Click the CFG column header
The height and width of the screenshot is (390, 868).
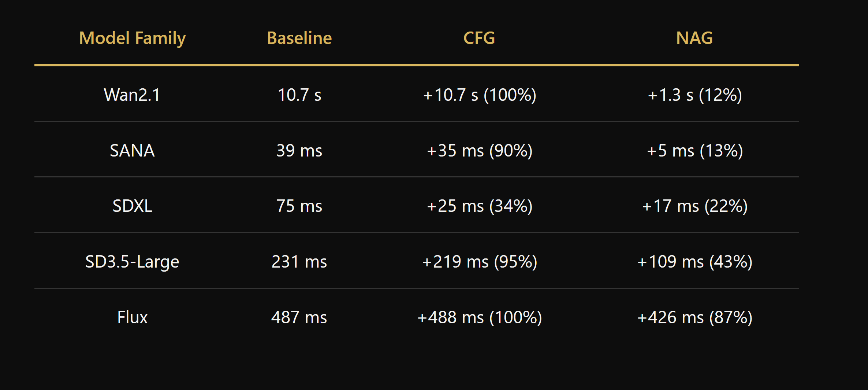pyautogui.click(x=479, y=38)
